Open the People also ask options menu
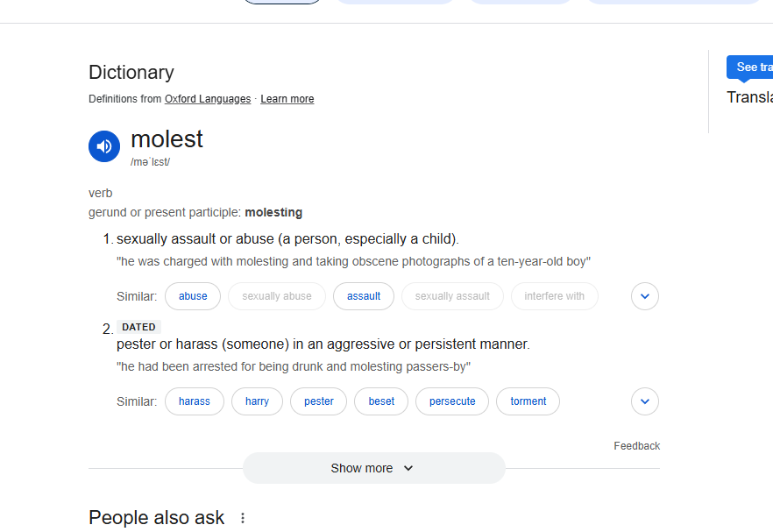 click(x=243, y=518)
